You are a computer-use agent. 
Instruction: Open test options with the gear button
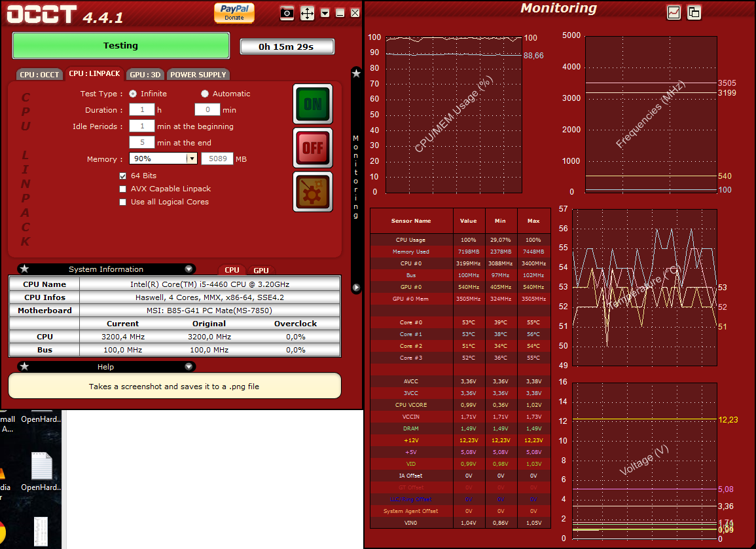pyautogui.click(x=313, y=191)
